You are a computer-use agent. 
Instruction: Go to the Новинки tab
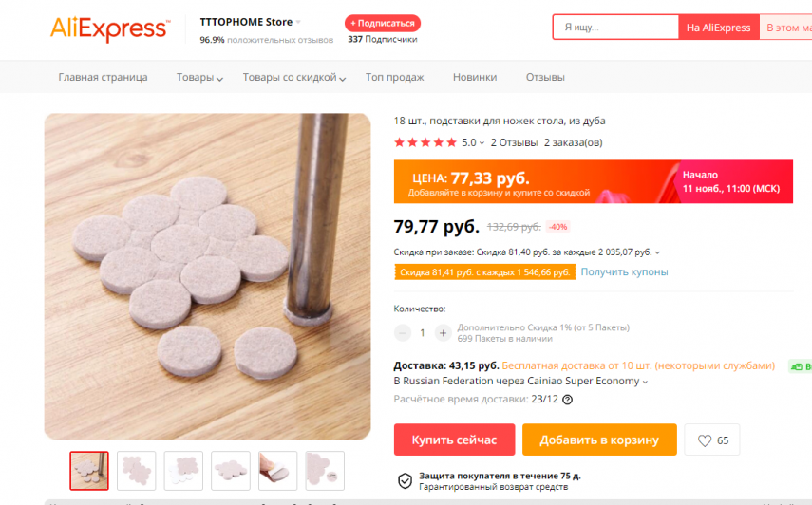[x=474, y=77]
